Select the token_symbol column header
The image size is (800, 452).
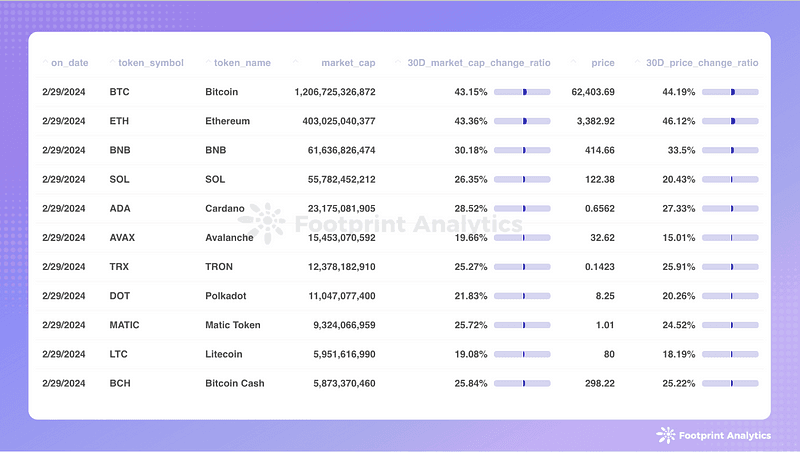coord(151,63)
